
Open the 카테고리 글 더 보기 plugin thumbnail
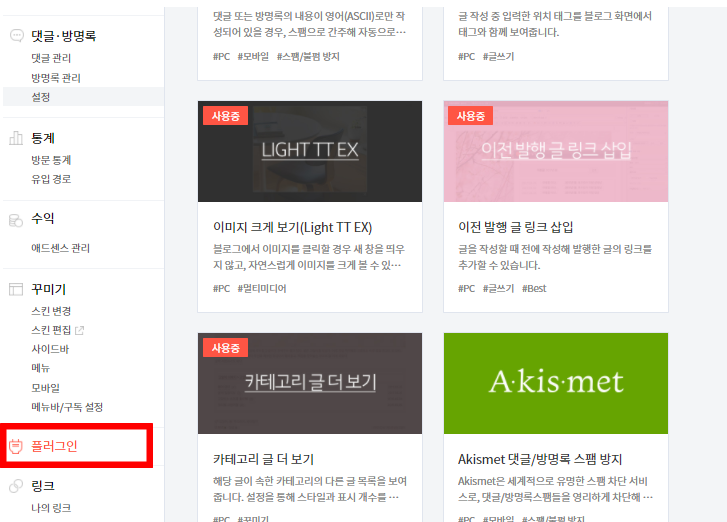pos(310,383)
